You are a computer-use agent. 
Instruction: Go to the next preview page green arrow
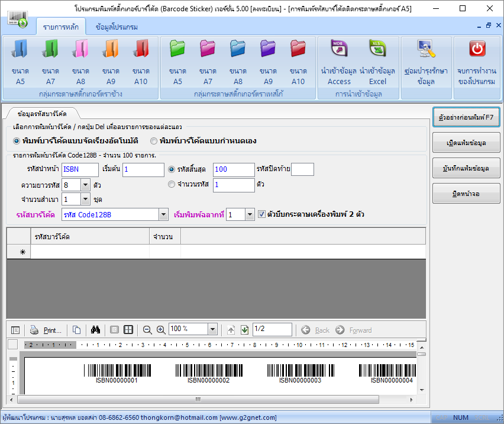[x=245, y=330]
